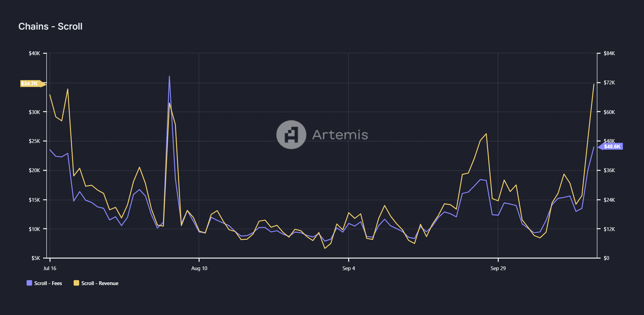Viewport: 644px width, 315px height.
Task: Click the Artemis logo icon watermark
Action: (291, 135)
